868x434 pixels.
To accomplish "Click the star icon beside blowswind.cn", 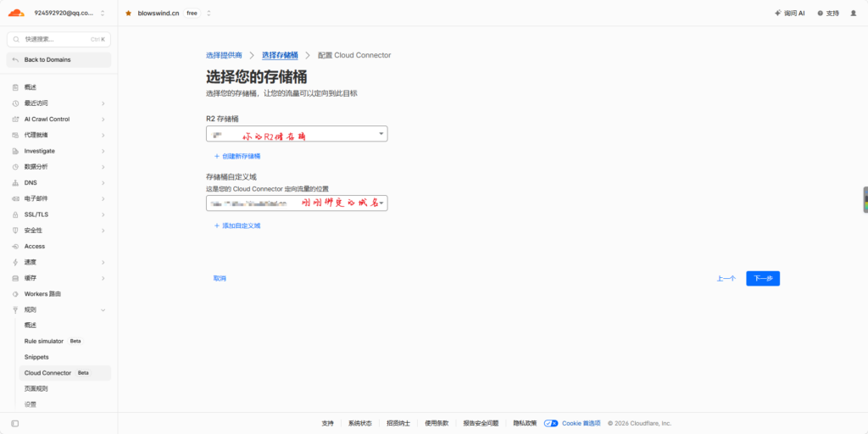I will [x=129, y=13].
